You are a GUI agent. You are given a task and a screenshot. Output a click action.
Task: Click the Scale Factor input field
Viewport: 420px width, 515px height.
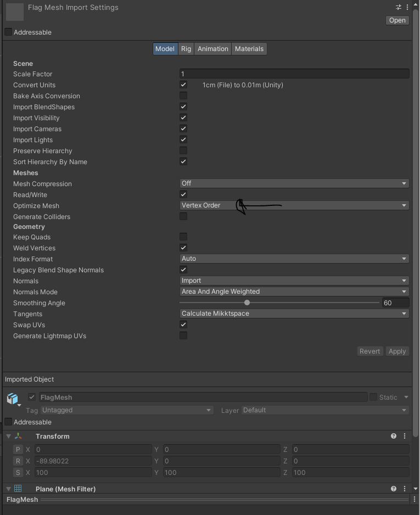click(x=294, y=74)
